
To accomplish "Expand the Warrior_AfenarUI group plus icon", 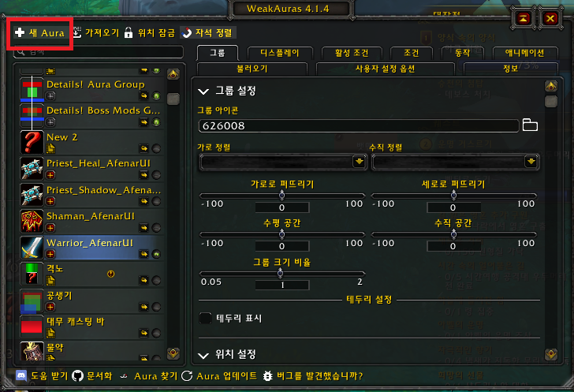I will 50,254.
